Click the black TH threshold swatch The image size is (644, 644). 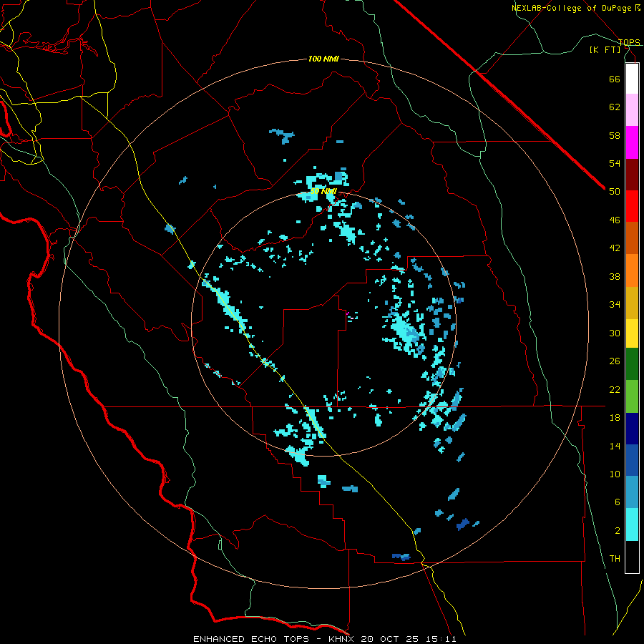tap(632, 557)
